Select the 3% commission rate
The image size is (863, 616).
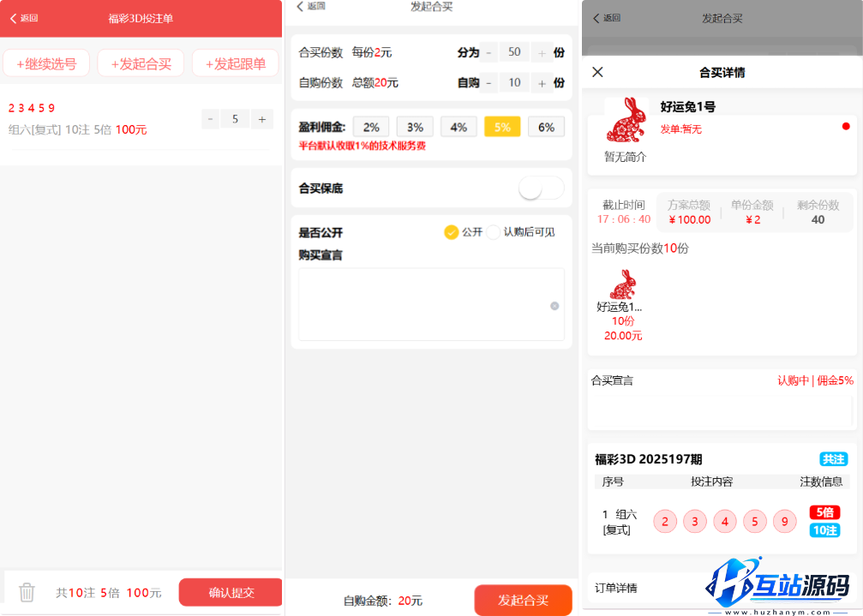[x=415, y=126]
